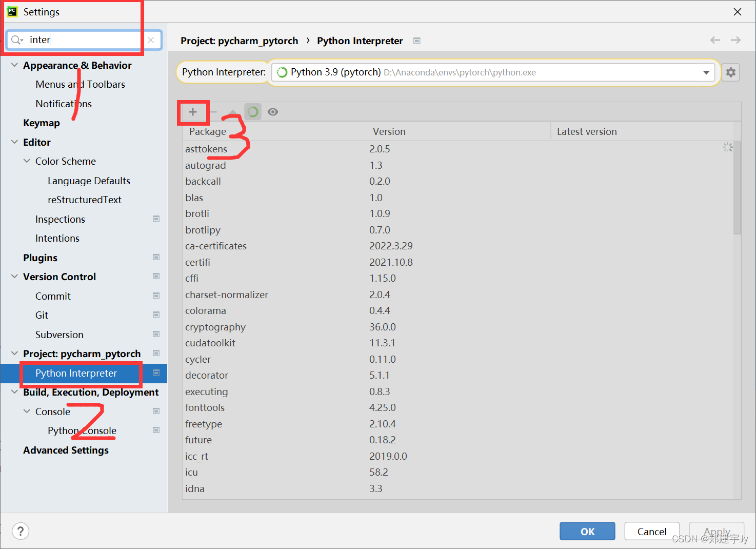Toggle the Use Conda package manager icon
Screen dimensions: 756x549
click(252, 112)
